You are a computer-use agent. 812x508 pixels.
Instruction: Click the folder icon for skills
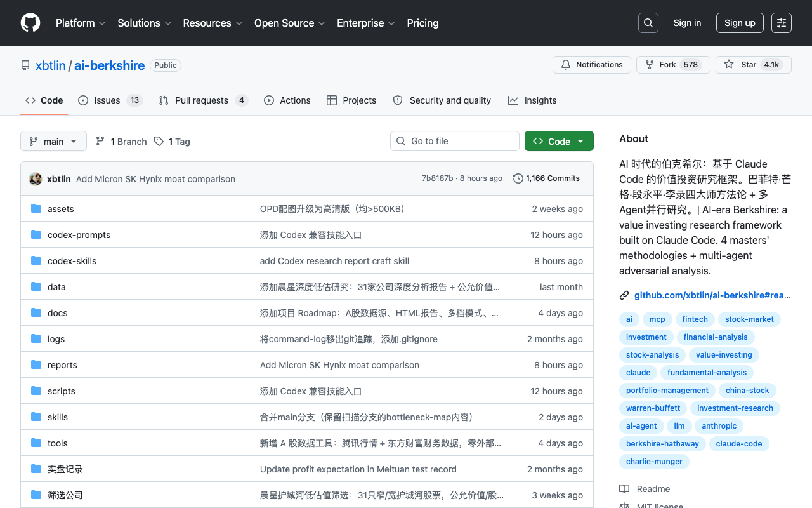tap(36, 417)
